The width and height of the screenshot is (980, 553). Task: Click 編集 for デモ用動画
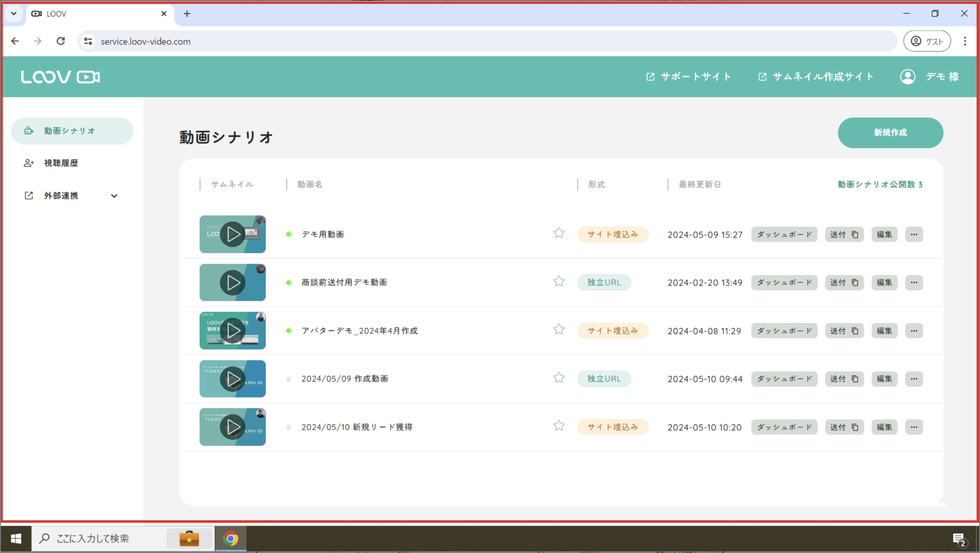(x=885, y=234)
